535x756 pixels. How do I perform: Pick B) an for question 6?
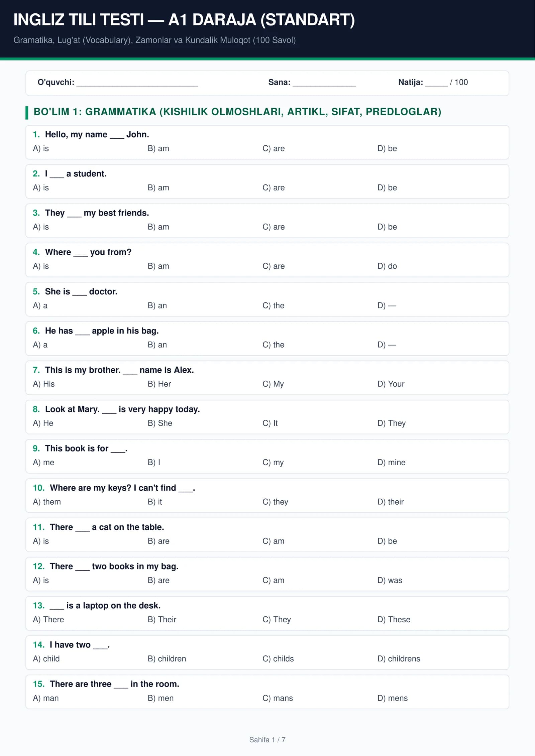(x=157, y=345)
